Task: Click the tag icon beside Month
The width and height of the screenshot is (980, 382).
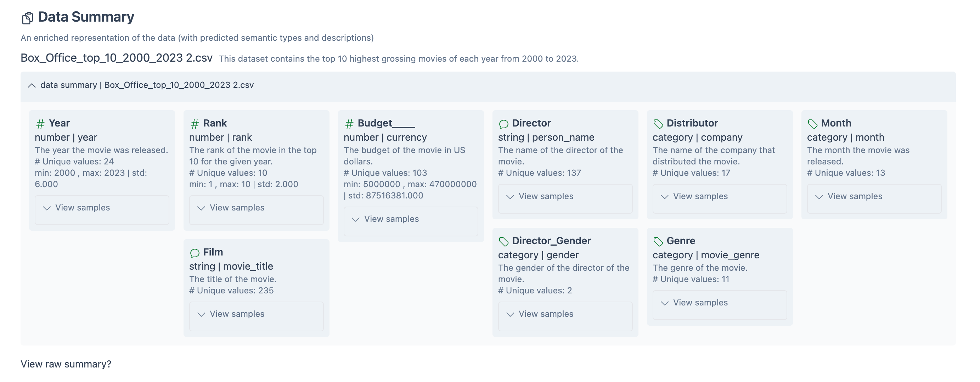Action: pyautogui.click(x=813, y=124)
